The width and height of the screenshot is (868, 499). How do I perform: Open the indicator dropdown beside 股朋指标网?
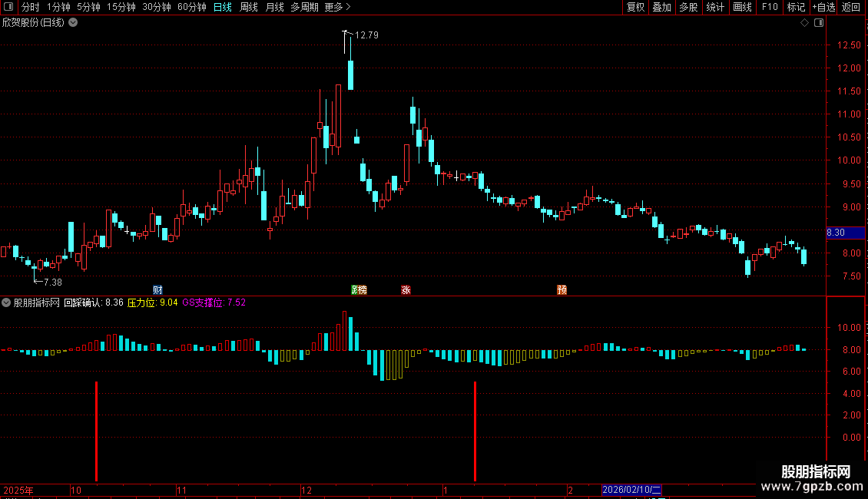pos(6,302)
